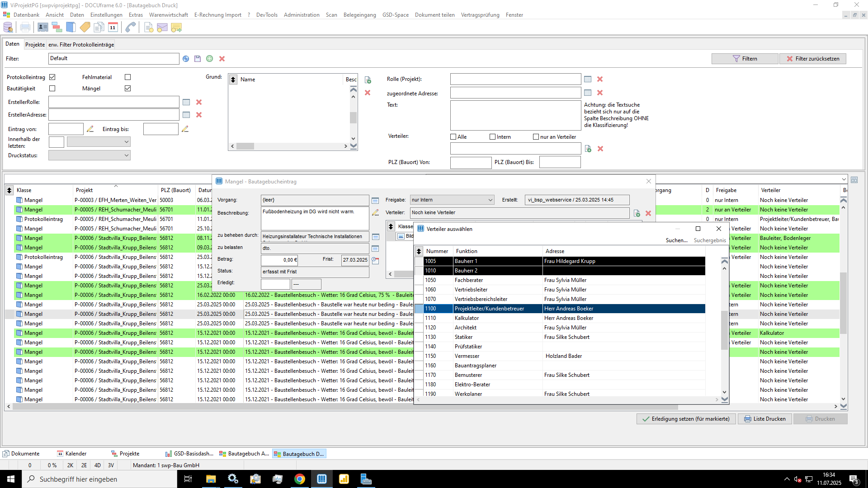
Task: Edit Beschreibung with pencil icon in Mangel dialog
Action: (x=375, y=212)
